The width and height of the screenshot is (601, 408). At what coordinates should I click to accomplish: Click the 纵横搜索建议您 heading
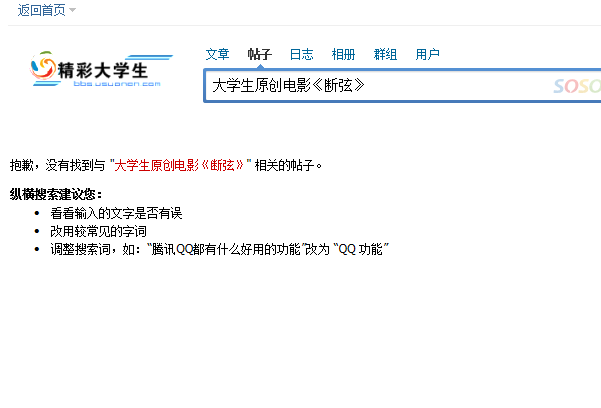click(56, 194)
